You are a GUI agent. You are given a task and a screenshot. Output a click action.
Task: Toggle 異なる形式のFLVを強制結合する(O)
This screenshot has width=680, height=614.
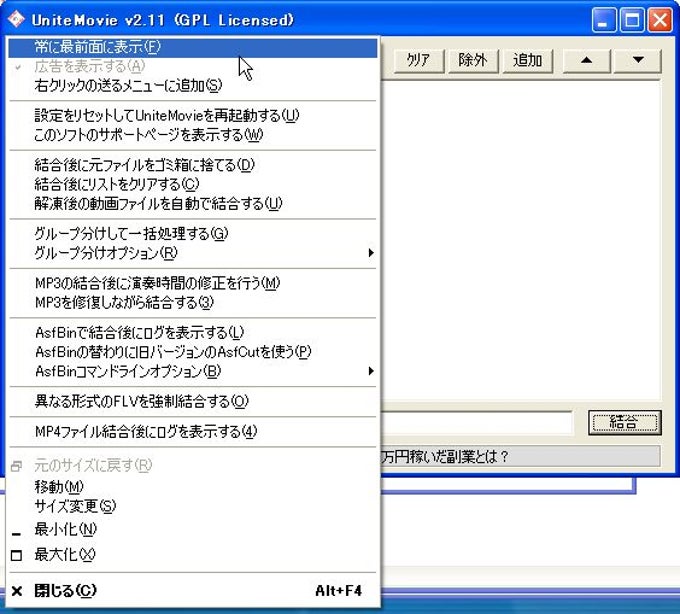[193, 402]
